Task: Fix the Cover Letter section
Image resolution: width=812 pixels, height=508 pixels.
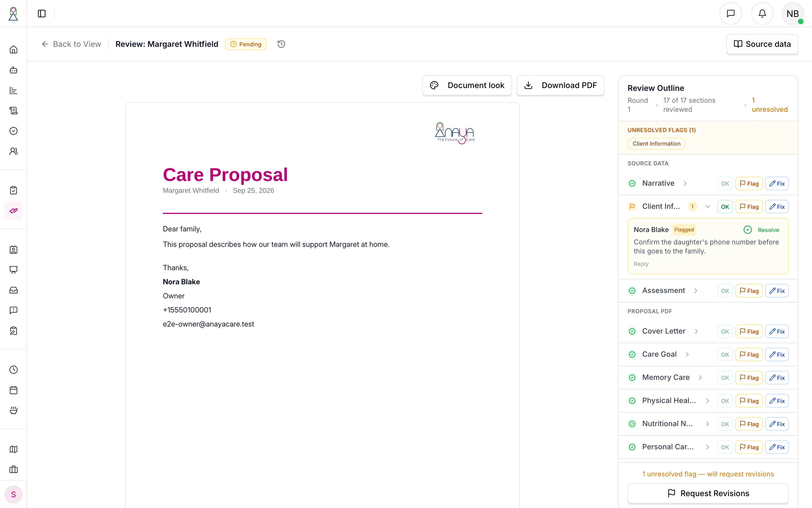Action: pos(777,332)
